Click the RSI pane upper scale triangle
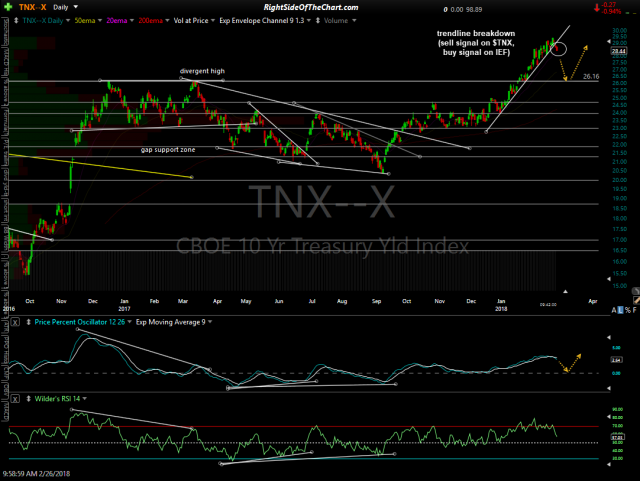This screenshot has height=481, width=640. tap(609, 417)
